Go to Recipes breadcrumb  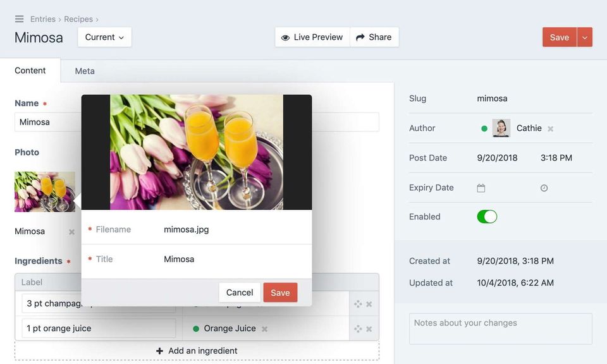pyautogui.click(x=78, y=19)
